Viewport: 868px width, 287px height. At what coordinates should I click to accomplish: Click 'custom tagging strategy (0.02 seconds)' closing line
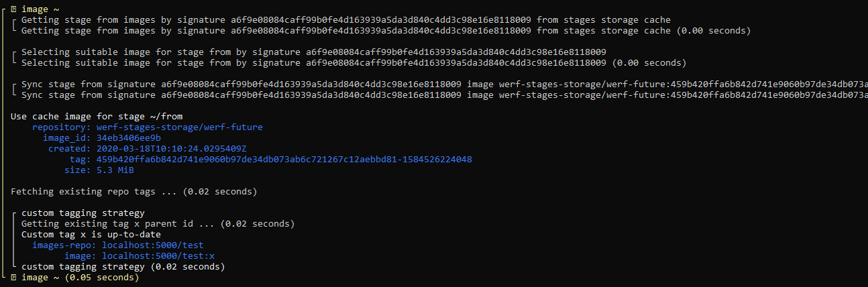click(123, 267)
